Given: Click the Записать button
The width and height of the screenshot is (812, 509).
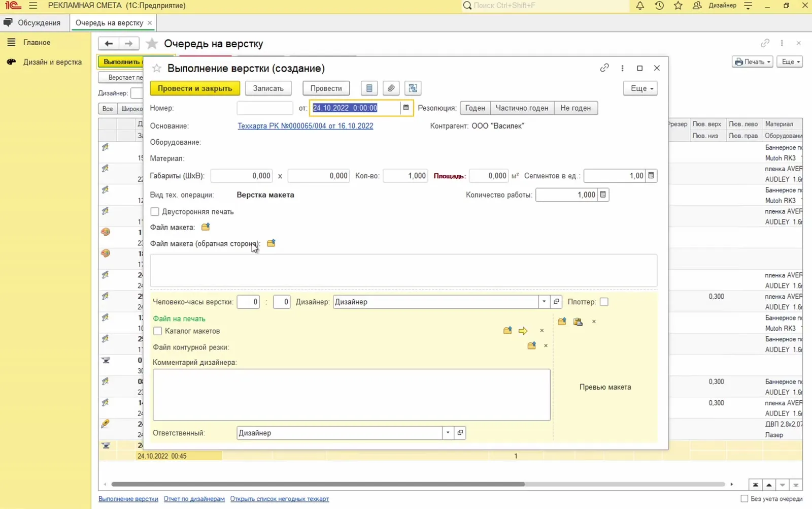Looking at the screenshot, I should pyautogui.click(x=268, y=88).
